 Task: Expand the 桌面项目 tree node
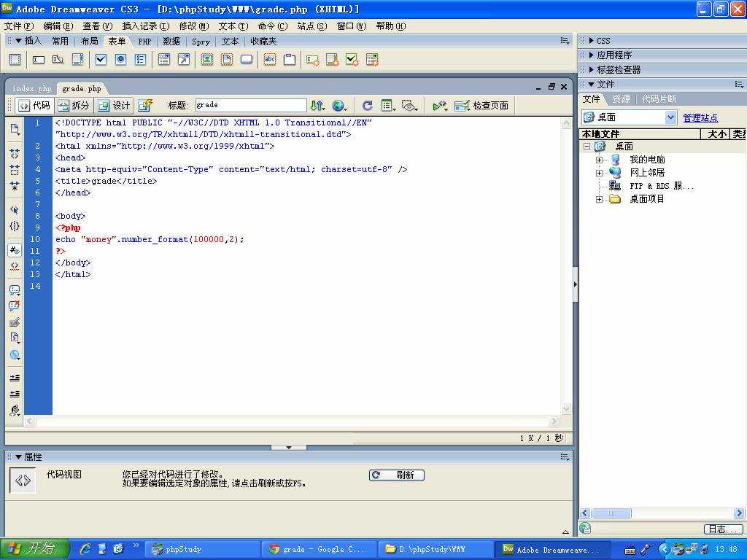600,199
